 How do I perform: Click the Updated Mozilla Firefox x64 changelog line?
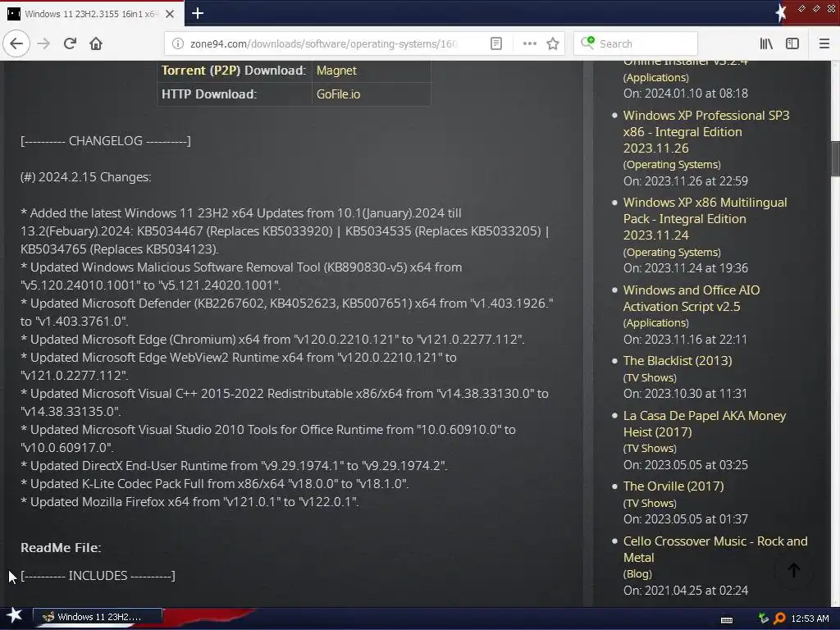point(190,502)
